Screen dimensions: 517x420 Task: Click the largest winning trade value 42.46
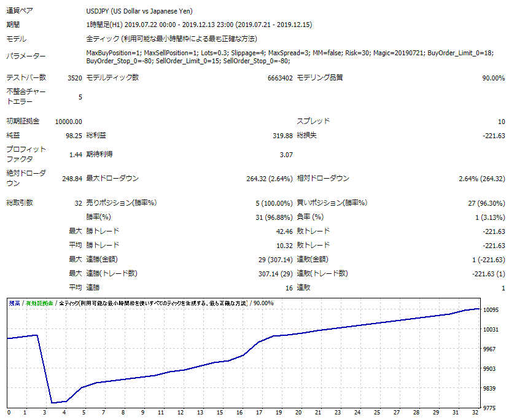pos(284,231)
